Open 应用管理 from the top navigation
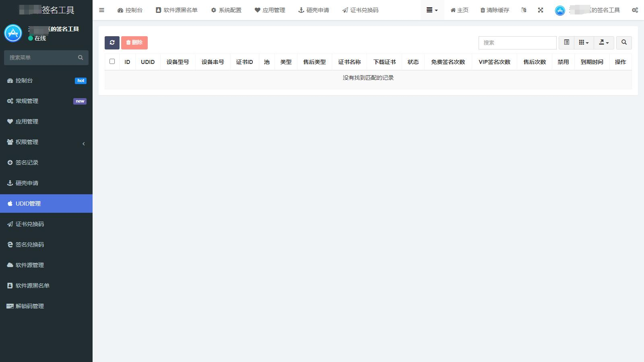 (270, 10)
